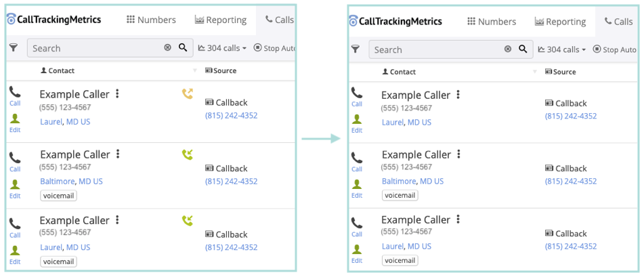Click the Search input field in right panel
The width and height of the screenshot is (644, 277).
(433, 49)
